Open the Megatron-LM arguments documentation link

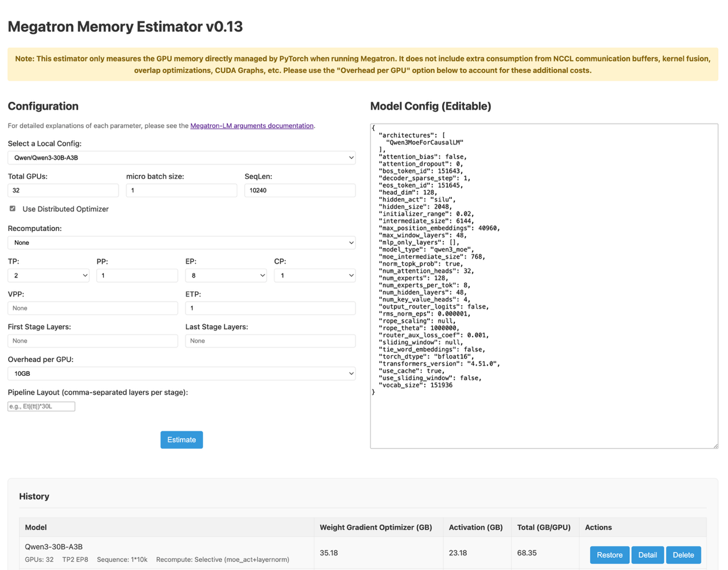pyautogui.click(x=252, y=125)
